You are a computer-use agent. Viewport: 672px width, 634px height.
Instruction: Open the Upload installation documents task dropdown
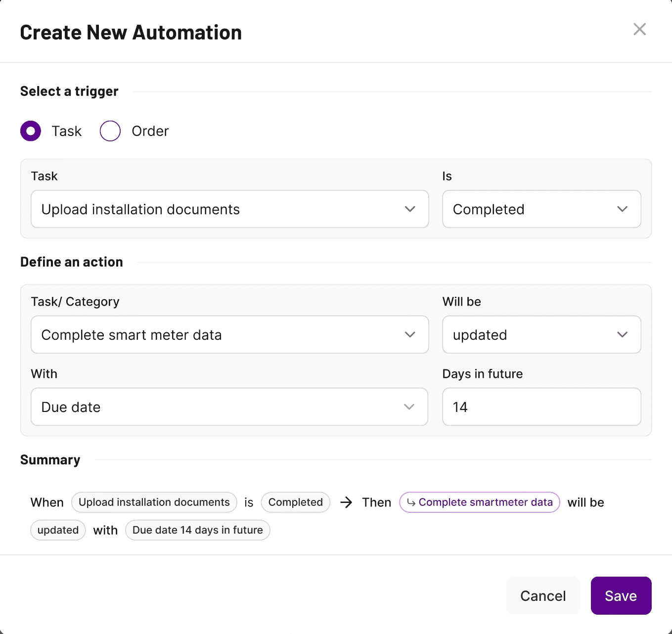(229, 209)
